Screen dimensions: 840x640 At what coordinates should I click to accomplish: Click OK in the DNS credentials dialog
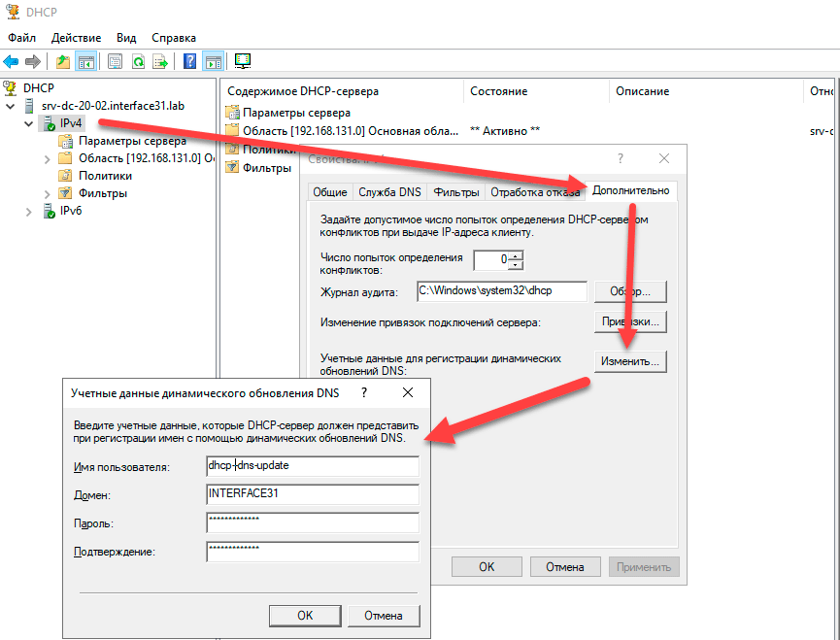(x=305, y=616)
